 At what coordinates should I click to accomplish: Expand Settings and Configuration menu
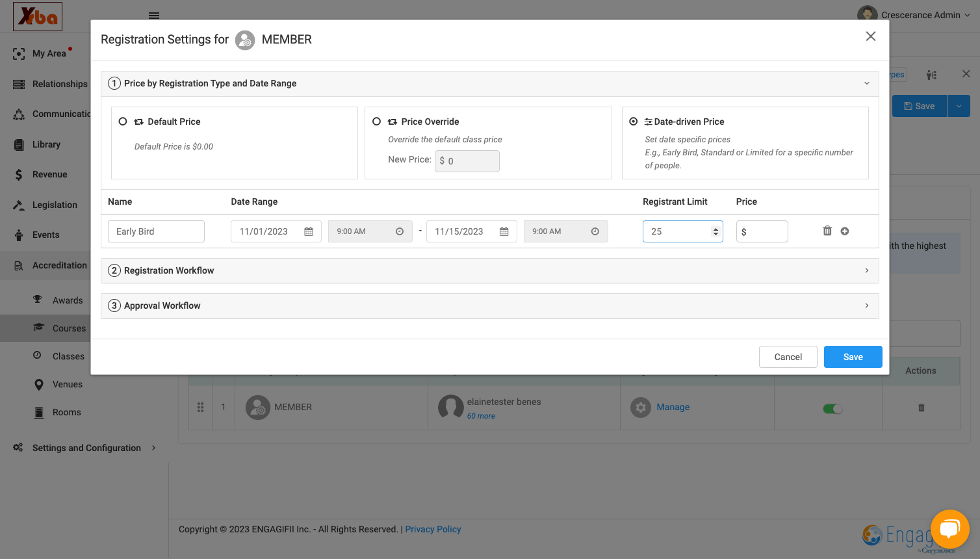tap(84, 448)
